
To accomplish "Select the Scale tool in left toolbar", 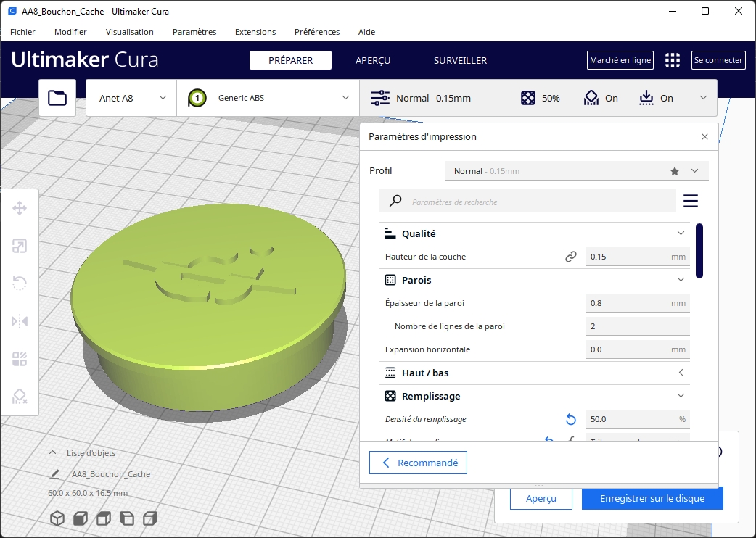I will pyautogui.click(x=20, y=247).
